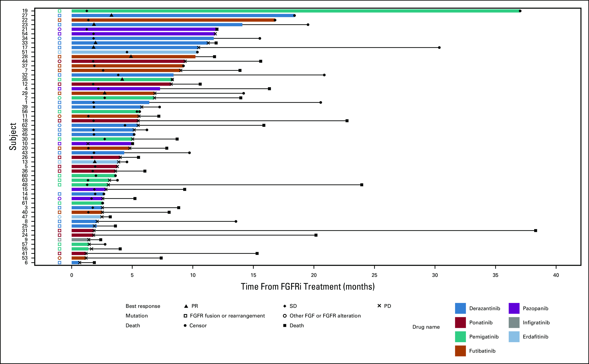The width and height of the screenshot is (589, 364).
Task: Select the censor dot ending subject 19's row
Action: point(520,11)
